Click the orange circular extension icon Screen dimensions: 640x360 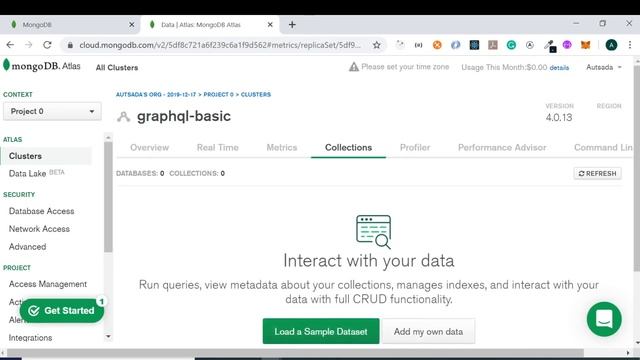click(x=437, y=45)
